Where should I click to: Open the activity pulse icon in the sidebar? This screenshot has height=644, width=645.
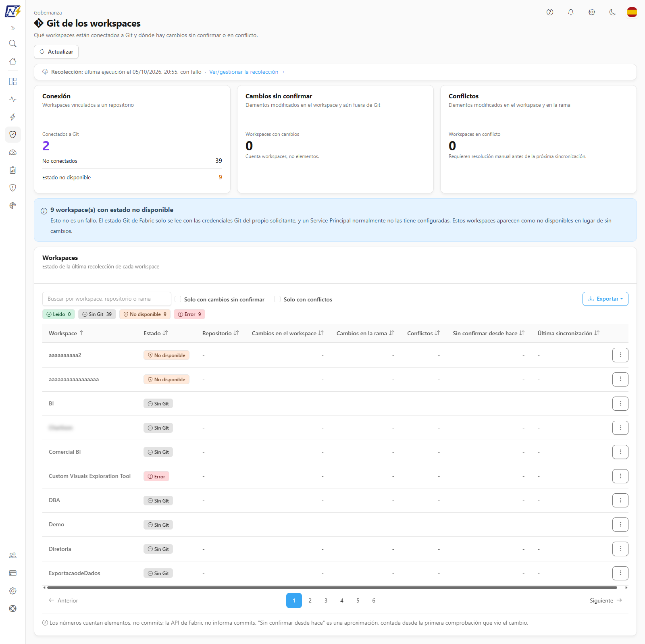click(x=13, y=99)
